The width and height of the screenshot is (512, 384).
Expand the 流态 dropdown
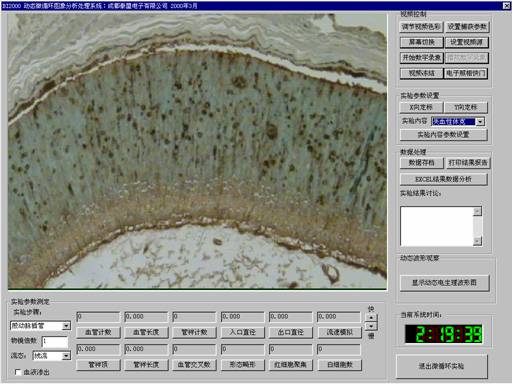66,356
